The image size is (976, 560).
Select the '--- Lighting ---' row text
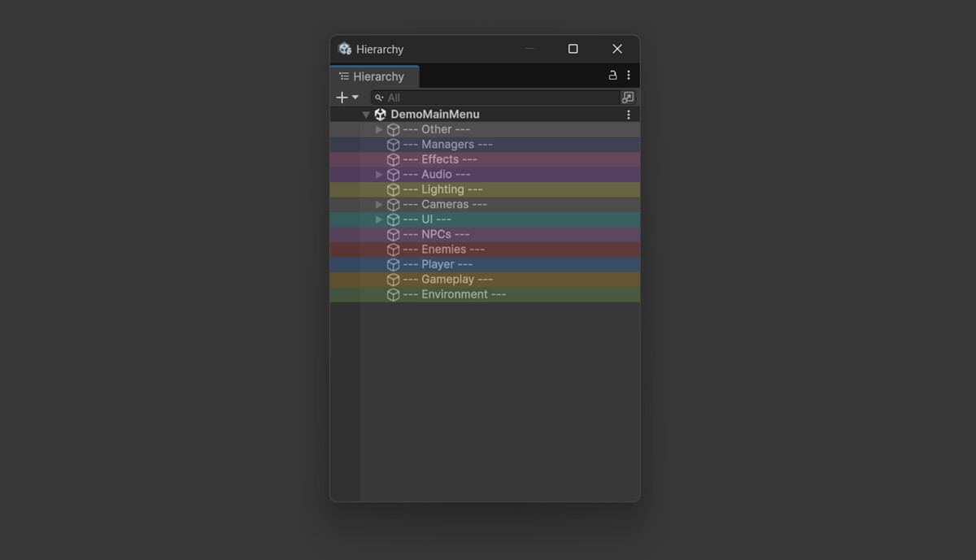443,189
